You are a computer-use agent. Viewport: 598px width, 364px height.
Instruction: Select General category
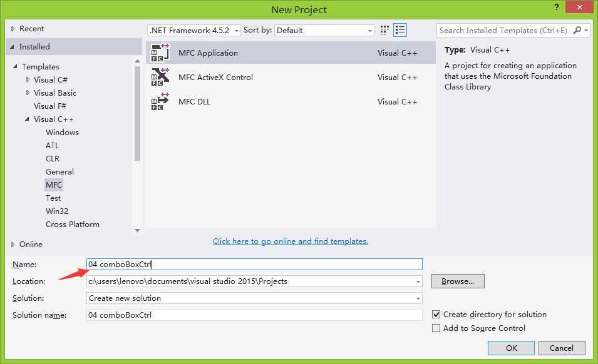(x=59, y=172)
